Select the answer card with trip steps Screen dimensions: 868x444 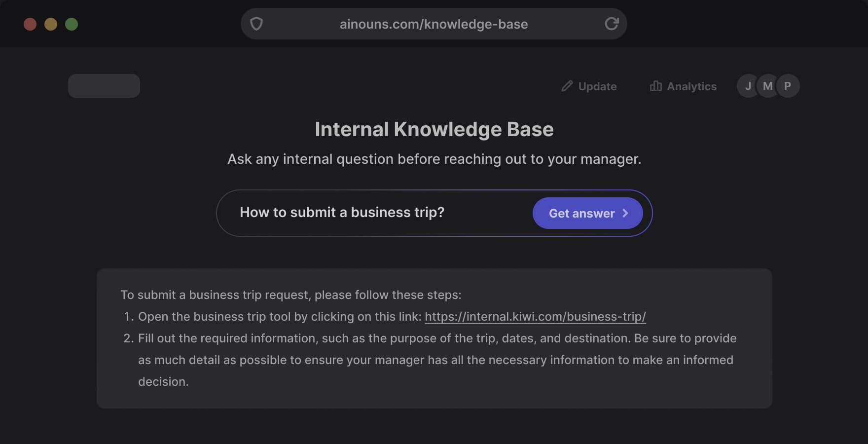point(434,337)
